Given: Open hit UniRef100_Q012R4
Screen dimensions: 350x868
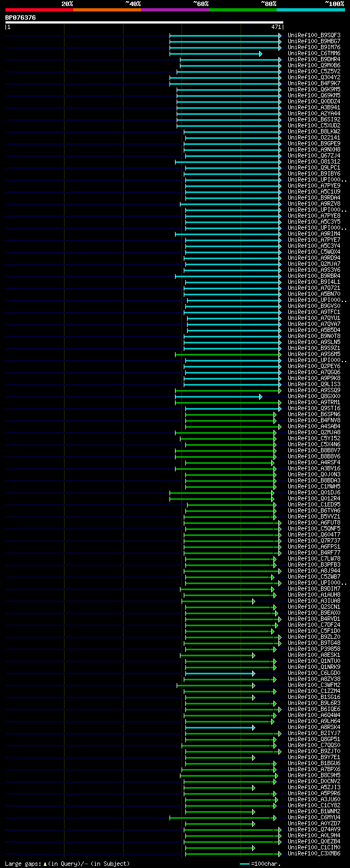Looking at the screenshot, I should click(x=314, y=499).
